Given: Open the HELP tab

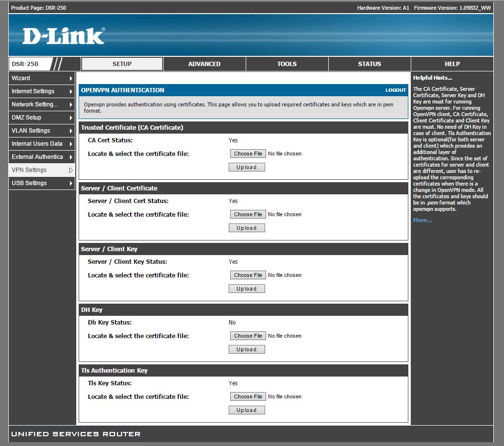Looking at the screenshot, I should tap(452, 64).
